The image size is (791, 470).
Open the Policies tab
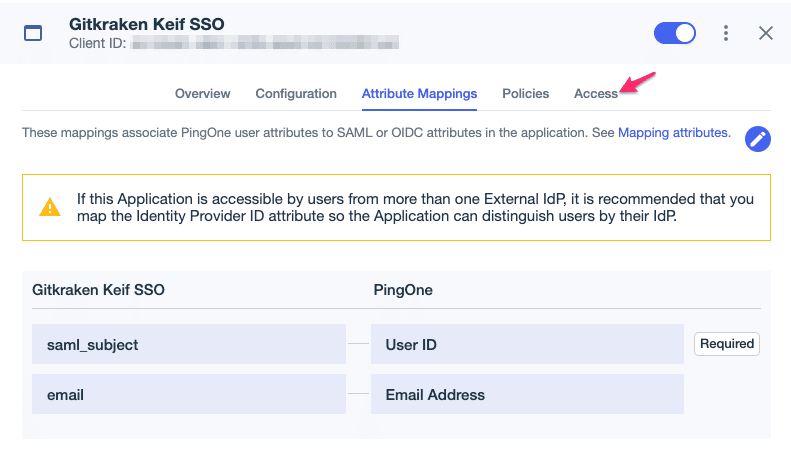coord(525,94)
